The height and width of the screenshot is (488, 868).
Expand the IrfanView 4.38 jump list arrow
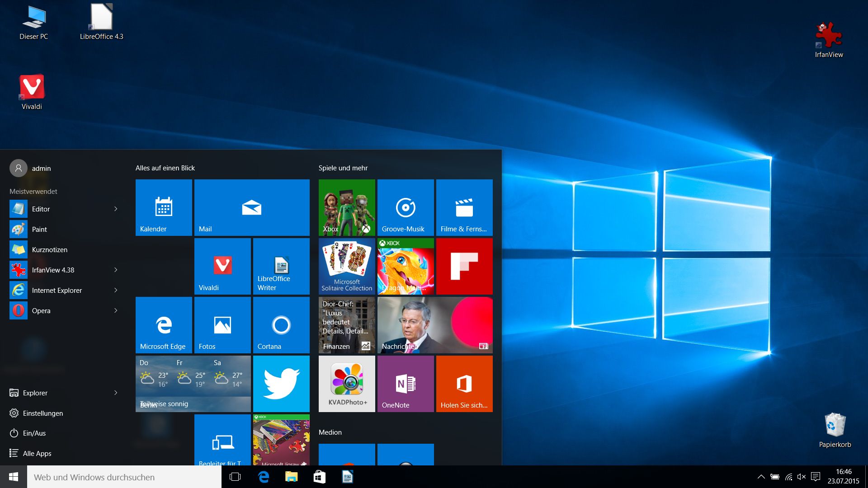coord(116,270)
